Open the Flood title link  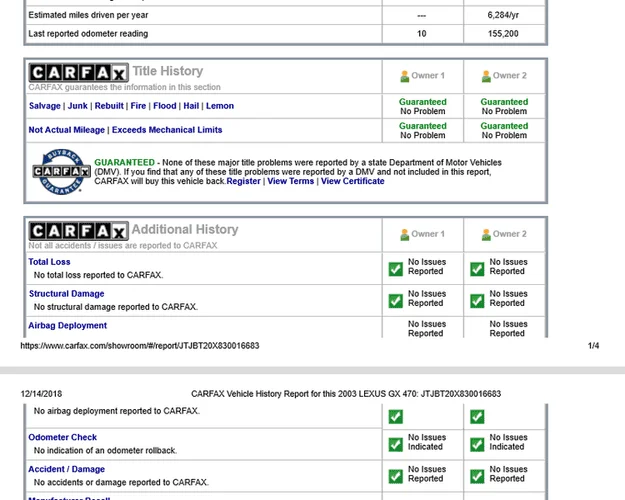[x=165, y=106]
